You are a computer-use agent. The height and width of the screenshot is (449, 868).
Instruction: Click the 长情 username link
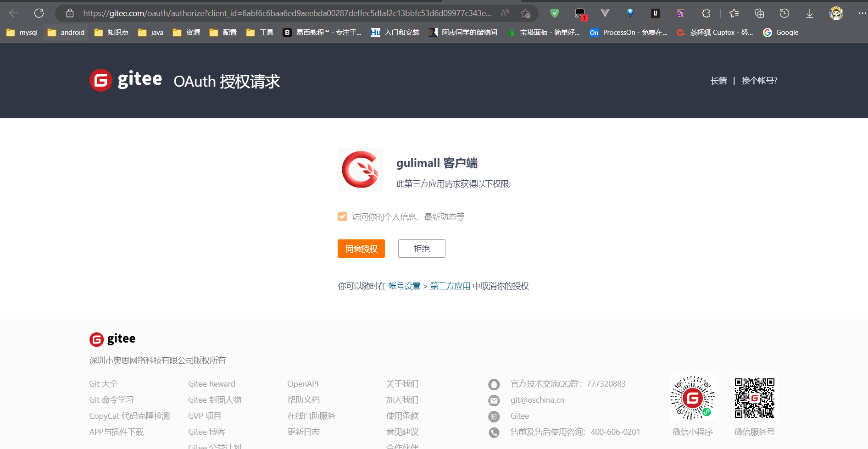[718, 81]
